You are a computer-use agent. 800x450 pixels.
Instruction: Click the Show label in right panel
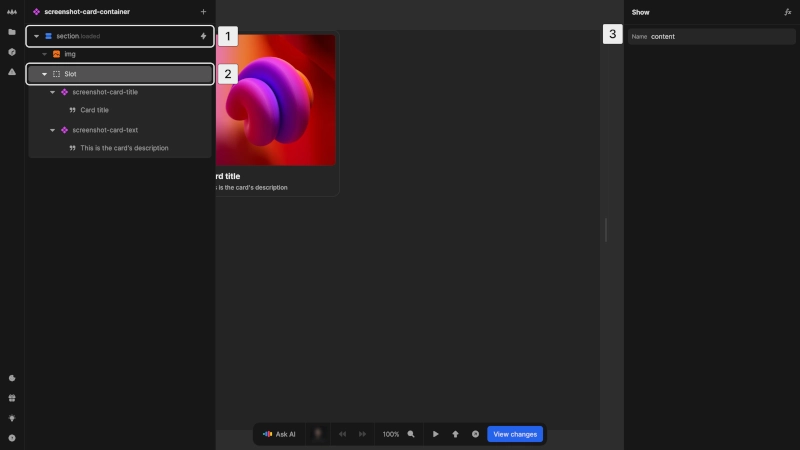(x=640, y=12)
